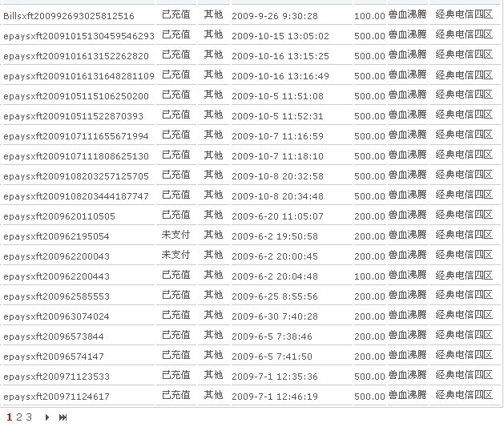Image resolution: width=504 pixels, height=427 pixels.
Task: Select the 2009-10-8 20:34:48 date cell
Action: (x=277, y=196)
